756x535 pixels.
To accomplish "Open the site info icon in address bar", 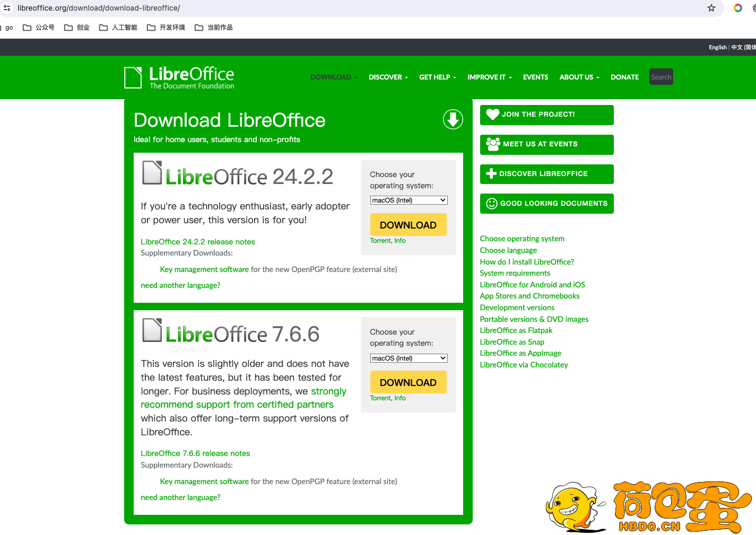I will (7, 8).
